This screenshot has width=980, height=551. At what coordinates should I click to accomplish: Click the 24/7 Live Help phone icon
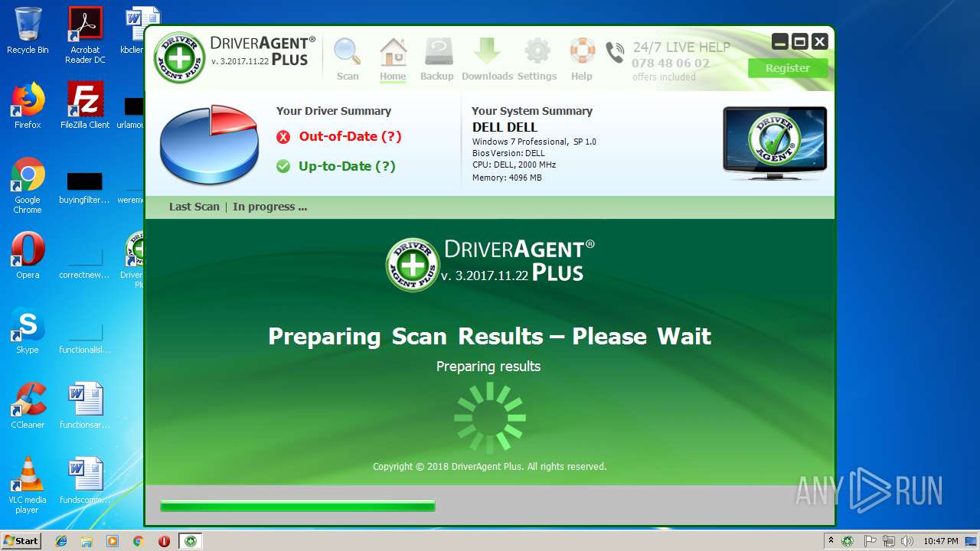tap(615, 53)
